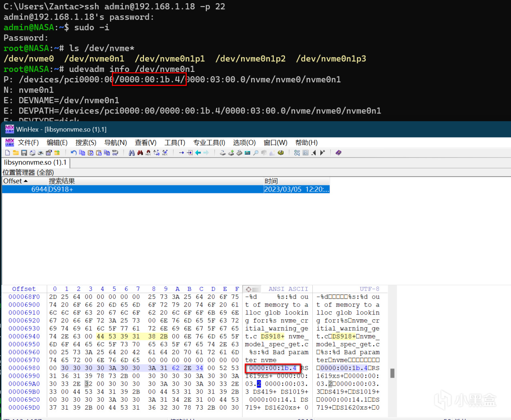Image resolution: width=511 pixels, height=420 pixels.
Task: Click the Position Manager icon
Action: click(297, 153)
